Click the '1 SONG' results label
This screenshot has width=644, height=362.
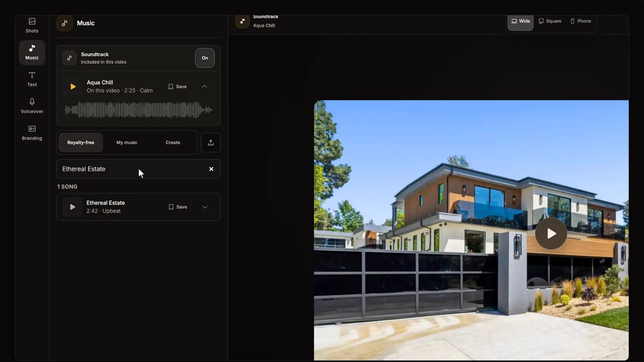[x=67, y=187]
